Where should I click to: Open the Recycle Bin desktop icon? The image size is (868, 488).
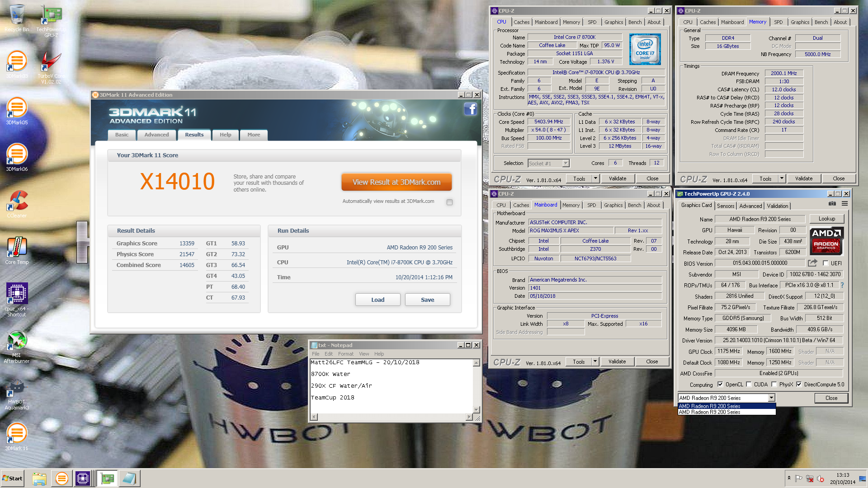point(17,19)
